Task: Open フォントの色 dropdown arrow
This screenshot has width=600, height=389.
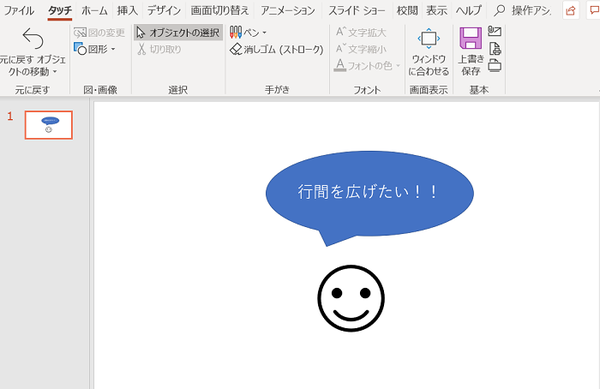Action: 398,66
